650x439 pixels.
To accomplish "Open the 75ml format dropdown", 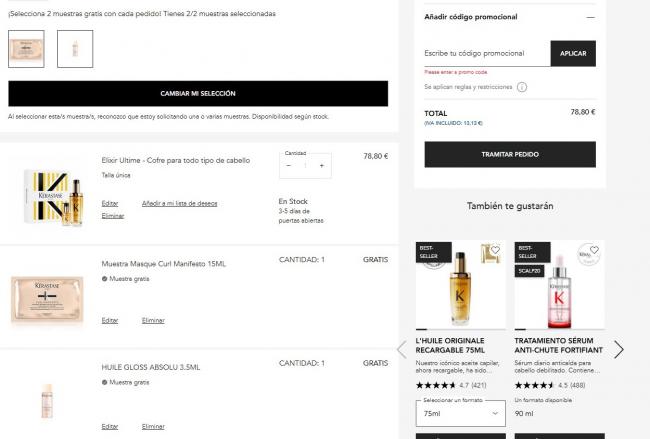I will pyautogui.click(x=461, y=413).
